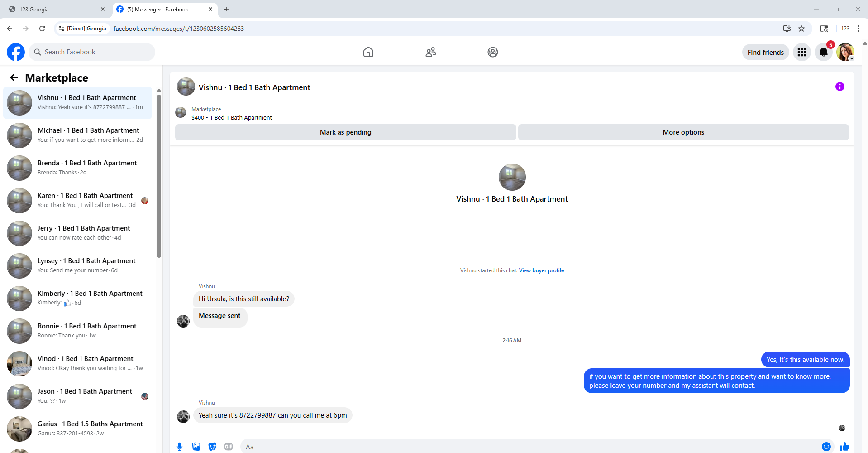Open the browser three-dot menu
This screenshot has width=868, height=453.
858,29
